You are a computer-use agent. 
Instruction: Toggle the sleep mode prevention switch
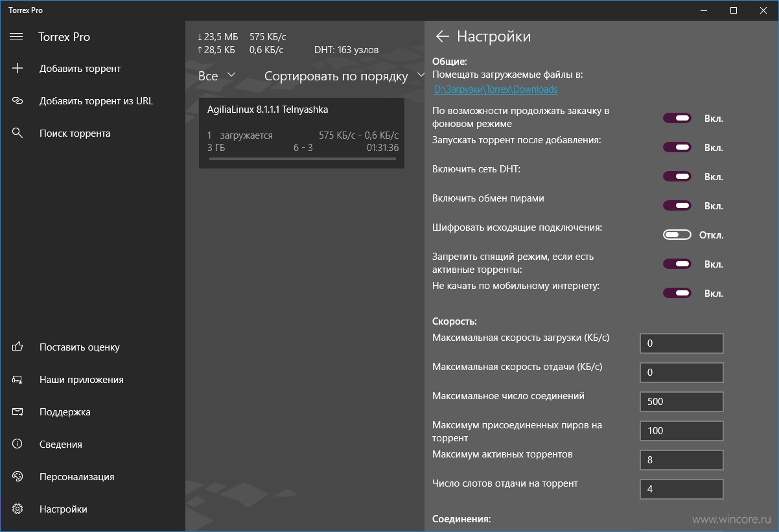[x=677, y=264]
